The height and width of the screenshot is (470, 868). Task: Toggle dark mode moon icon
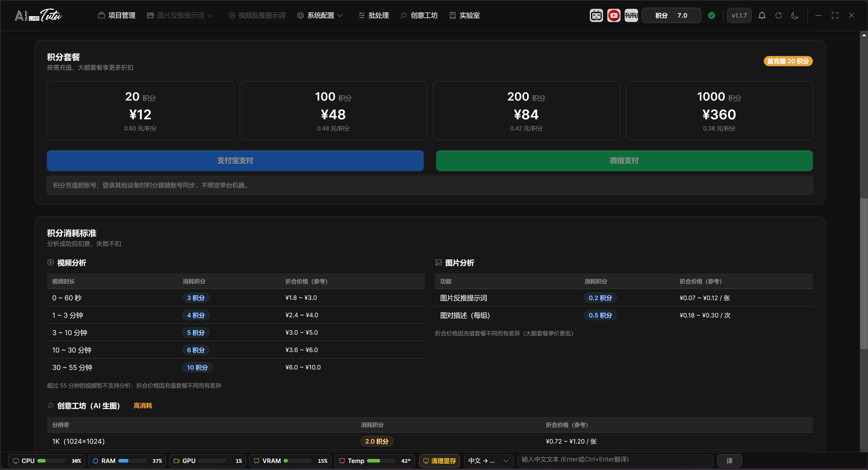(x=795, y=16)
